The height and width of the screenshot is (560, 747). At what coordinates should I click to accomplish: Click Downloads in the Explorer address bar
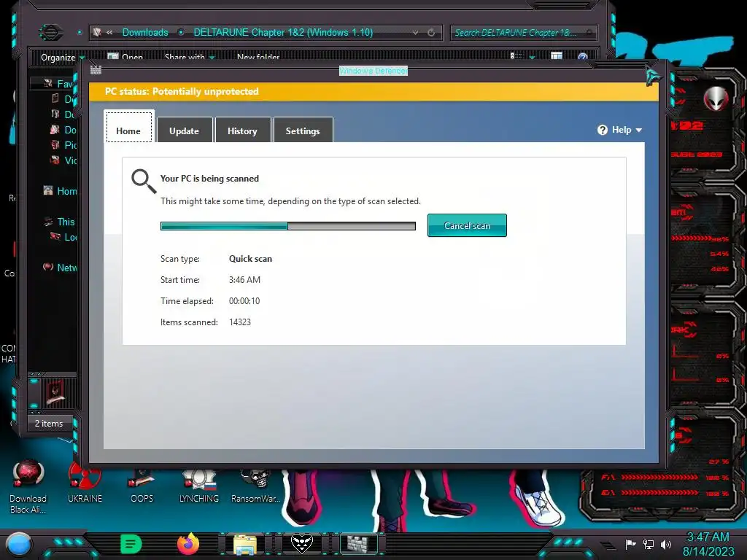(x=145, y=32)
